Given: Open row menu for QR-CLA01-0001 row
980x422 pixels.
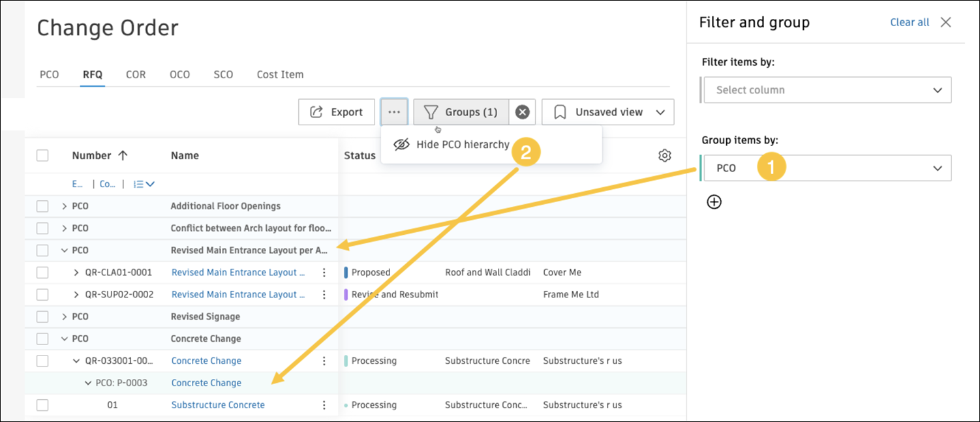Looking at the screenshot, I should 324,273.
